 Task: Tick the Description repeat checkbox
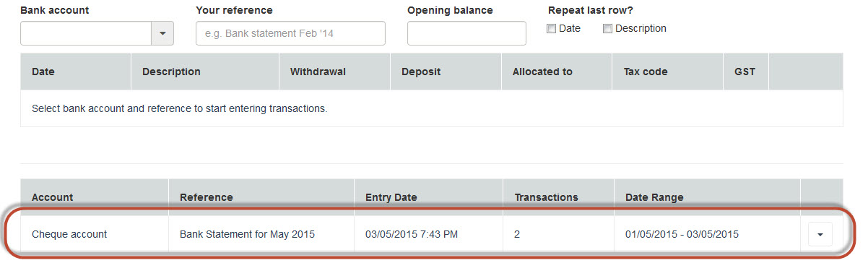(x=608, y=29)
